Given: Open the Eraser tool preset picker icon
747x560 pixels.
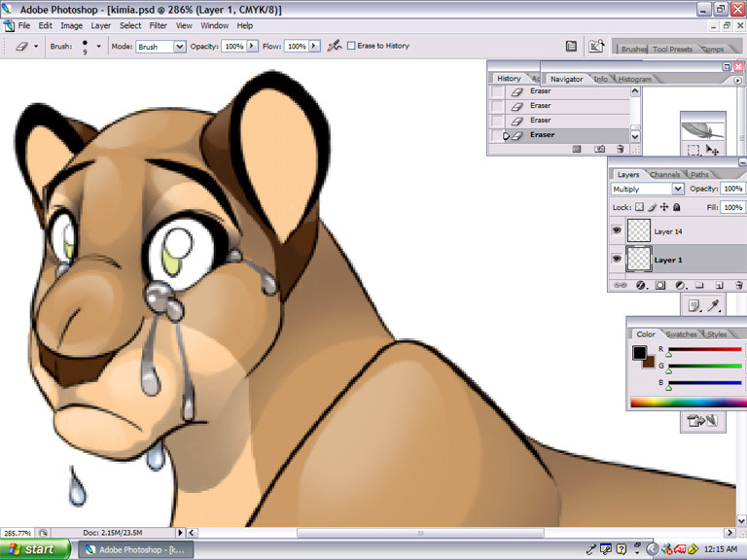Looking at the screenshot, I should coord(25,47).
